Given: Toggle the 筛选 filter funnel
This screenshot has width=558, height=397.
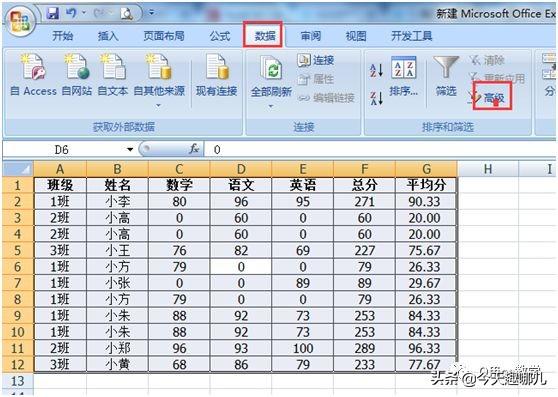Looking at the screenshot, I should tap(446, 76).
